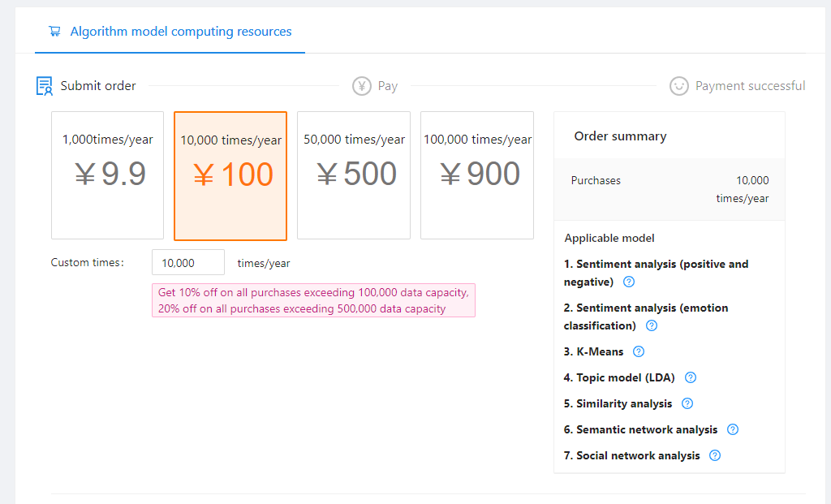Screen dimensions: 831x504
Task: Click the Submit order document icon
Action: pyautogui.click(x=44, y=86)
